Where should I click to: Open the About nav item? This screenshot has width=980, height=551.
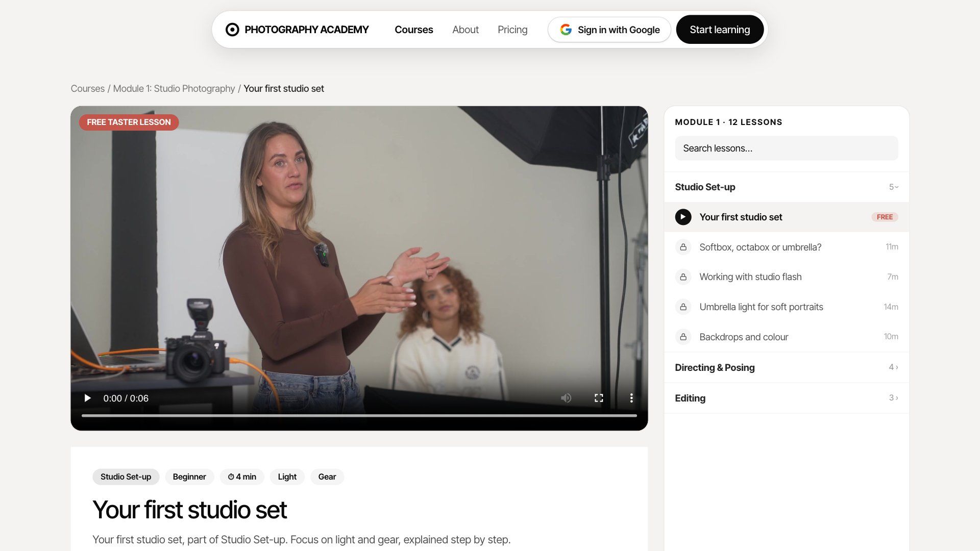465,30
